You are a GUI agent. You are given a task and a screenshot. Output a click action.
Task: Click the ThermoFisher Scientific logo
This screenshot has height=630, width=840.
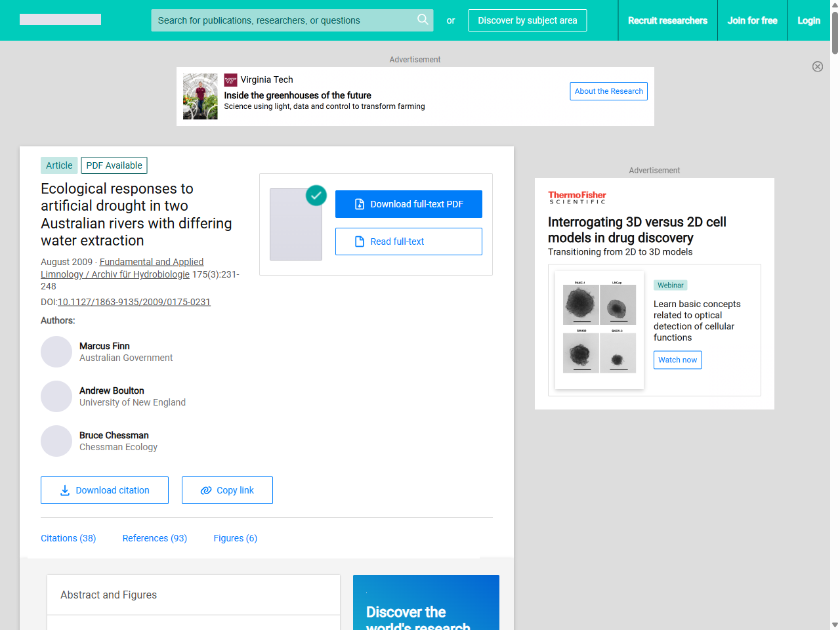point(577,196)
